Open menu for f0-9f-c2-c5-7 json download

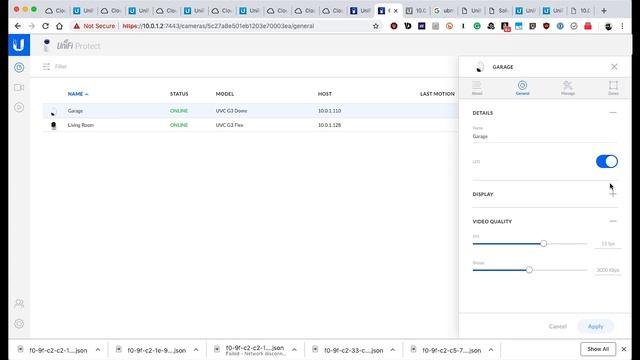click(491, 350)
